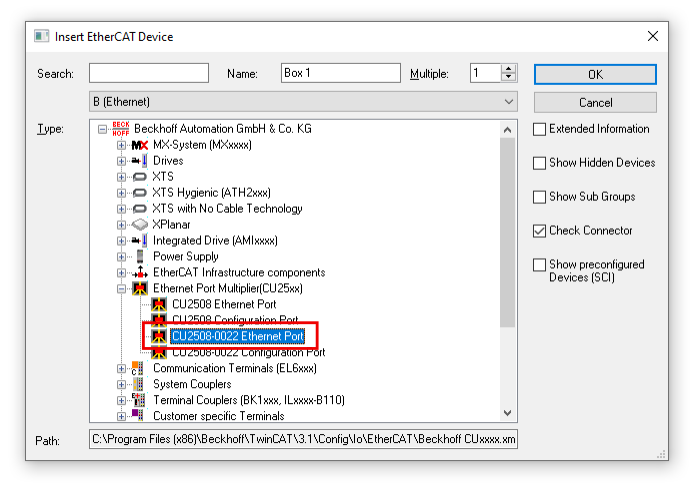Click the EtherCAT Infrastructure components icon
Image resolution: width=697 pixels, height=487 pixels.
pyautogui.click(x=140, y=272)
